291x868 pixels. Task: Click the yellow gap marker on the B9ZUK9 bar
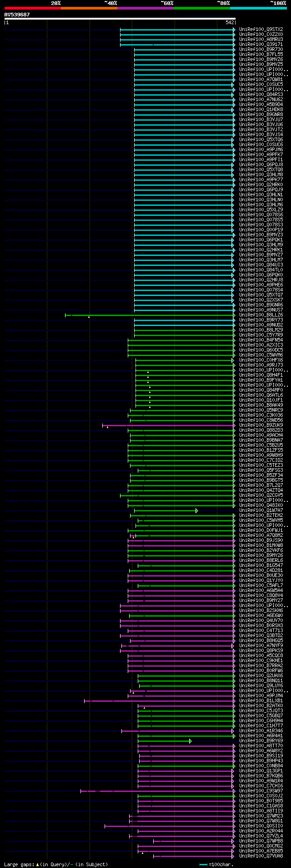click(x=107, y=427)
